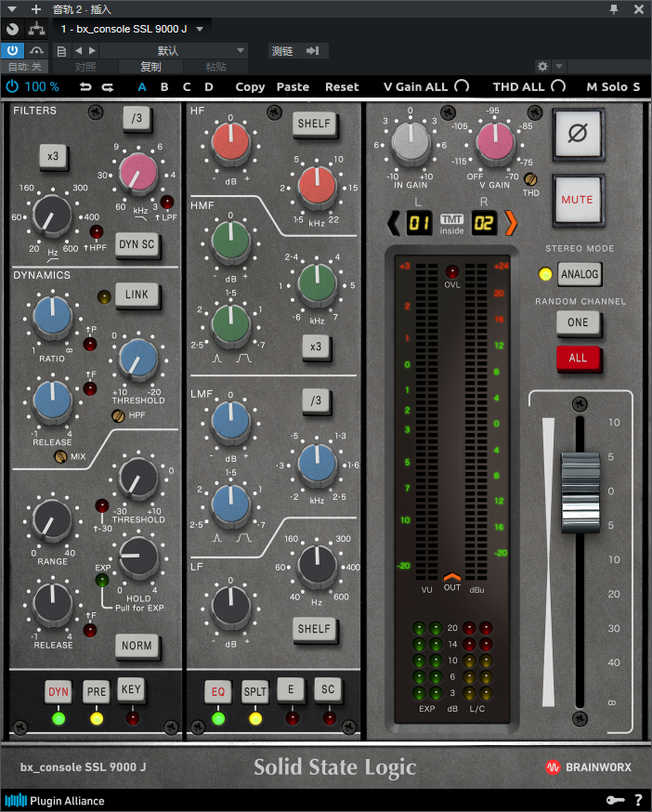Select preset bank A

click(x=142, y=87)
